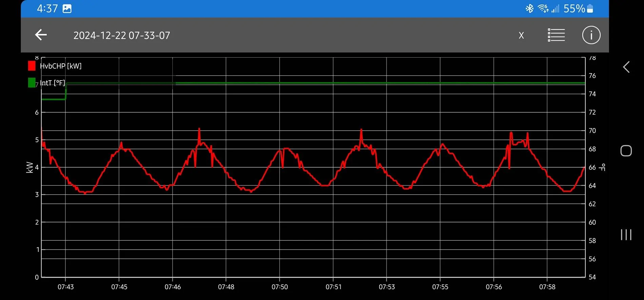Click the green IntT legend swatch
The image size is (644, 300).
point(32,83)
